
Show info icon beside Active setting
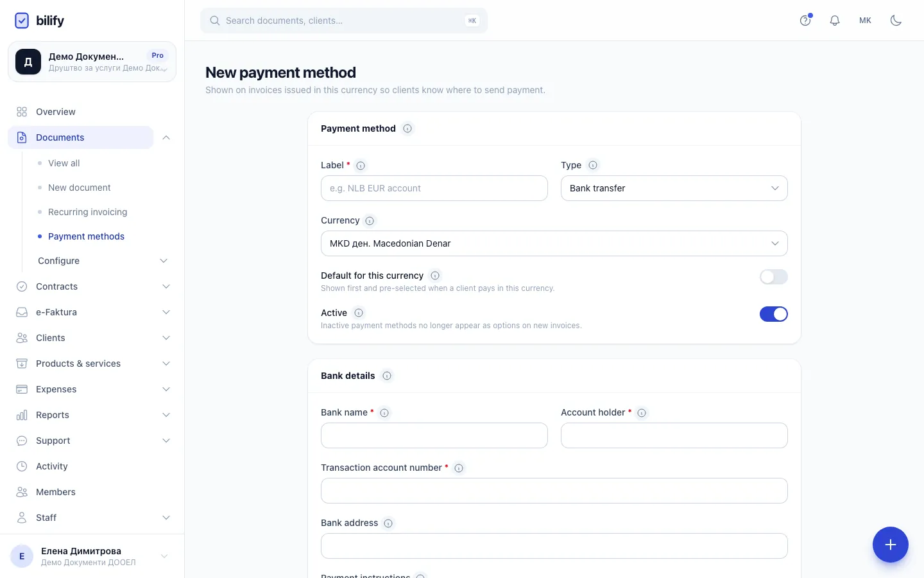[359, 313]
